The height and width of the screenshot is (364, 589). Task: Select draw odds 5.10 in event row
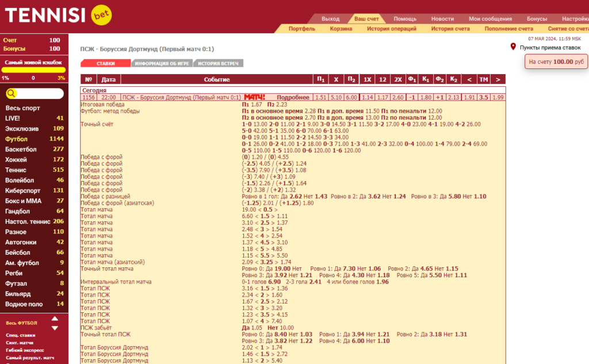(336, 97)
